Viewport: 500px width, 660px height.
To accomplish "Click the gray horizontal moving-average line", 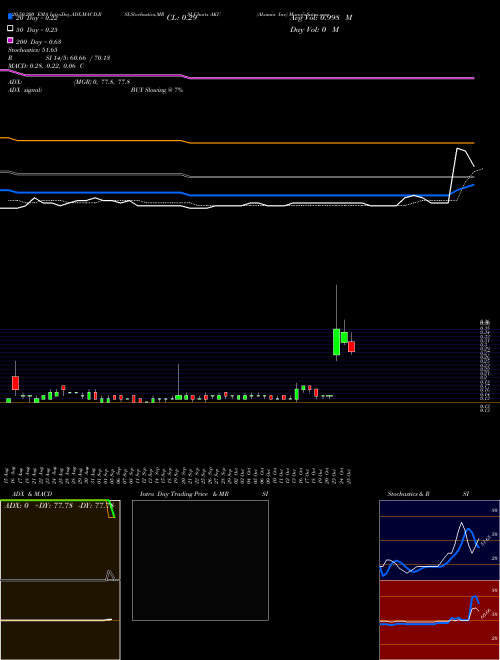I will click(237, 175).
